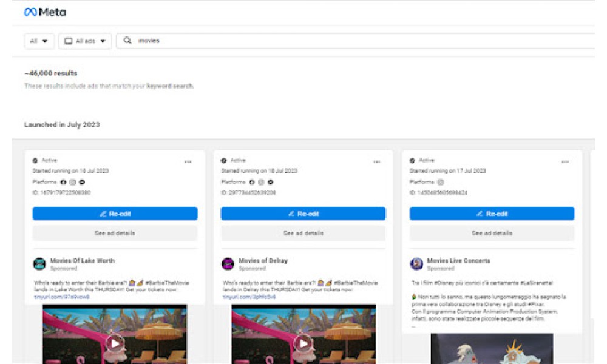Open Movies Live Concerts page name
The image size is (607, 364).
pyautogui.click(x=459, y=261)
